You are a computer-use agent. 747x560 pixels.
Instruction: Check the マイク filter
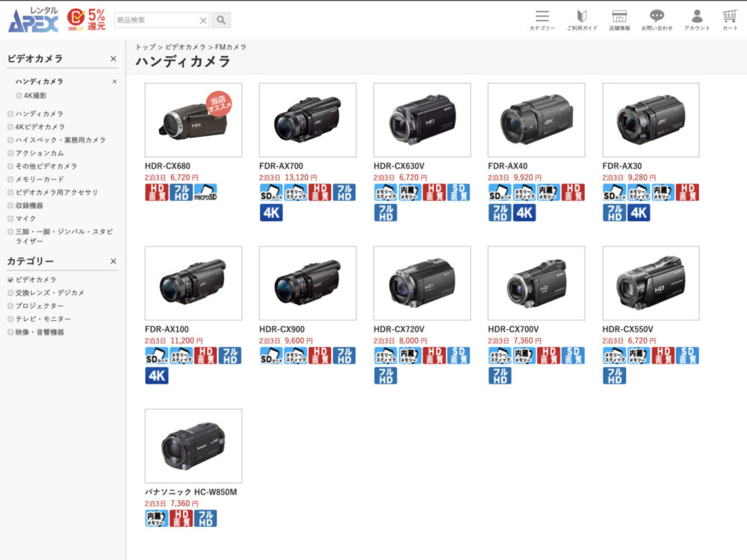(10, 219)
